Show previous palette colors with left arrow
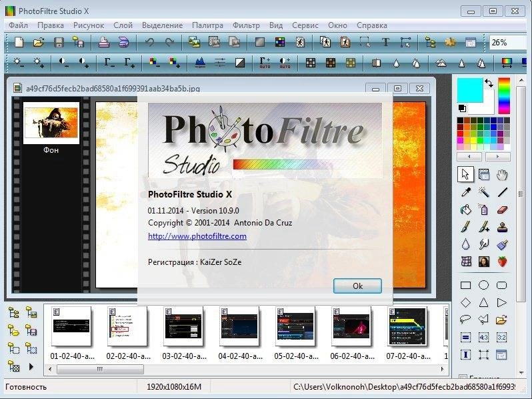532x399 pixels. click(x=469, y=157)
